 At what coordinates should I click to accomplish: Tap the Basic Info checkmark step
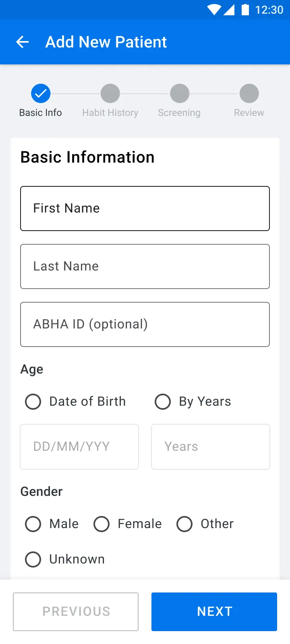[41, 94]
